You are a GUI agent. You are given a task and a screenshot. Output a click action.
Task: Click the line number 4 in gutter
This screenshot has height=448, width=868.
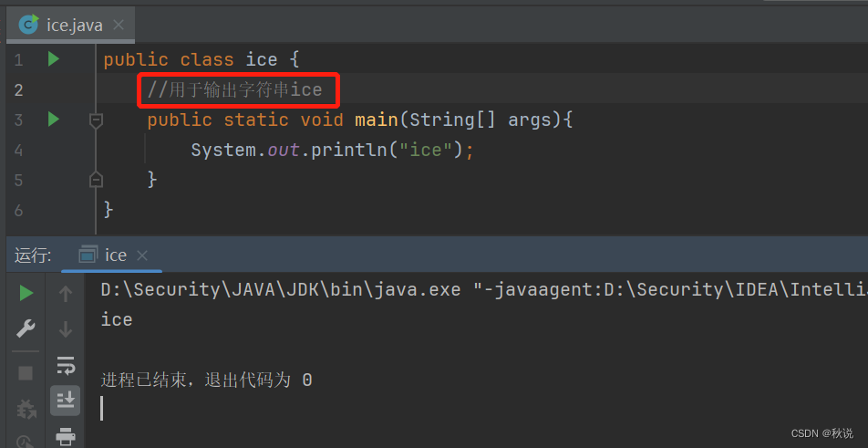pyautogui.click(x=19, y=150)
